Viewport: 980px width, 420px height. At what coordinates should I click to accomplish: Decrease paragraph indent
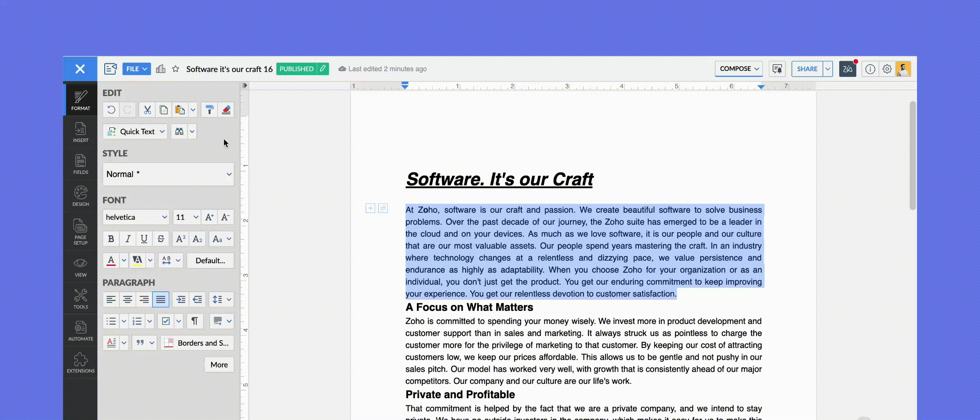[x=197, y=299]
